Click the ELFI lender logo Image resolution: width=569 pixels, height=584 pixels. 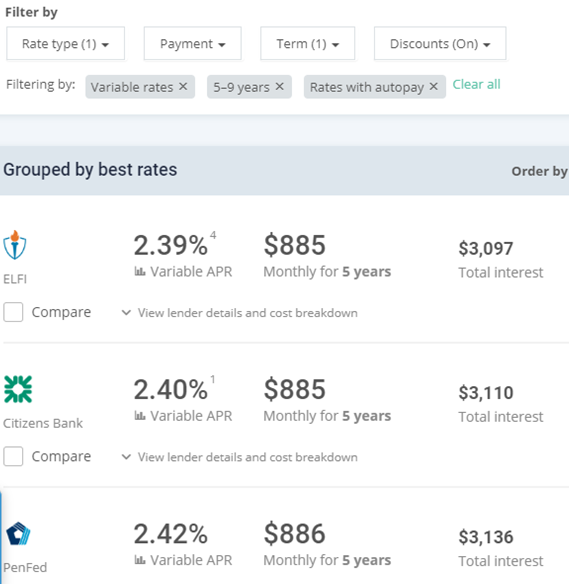pyautogui.click(x=15, y=245)
